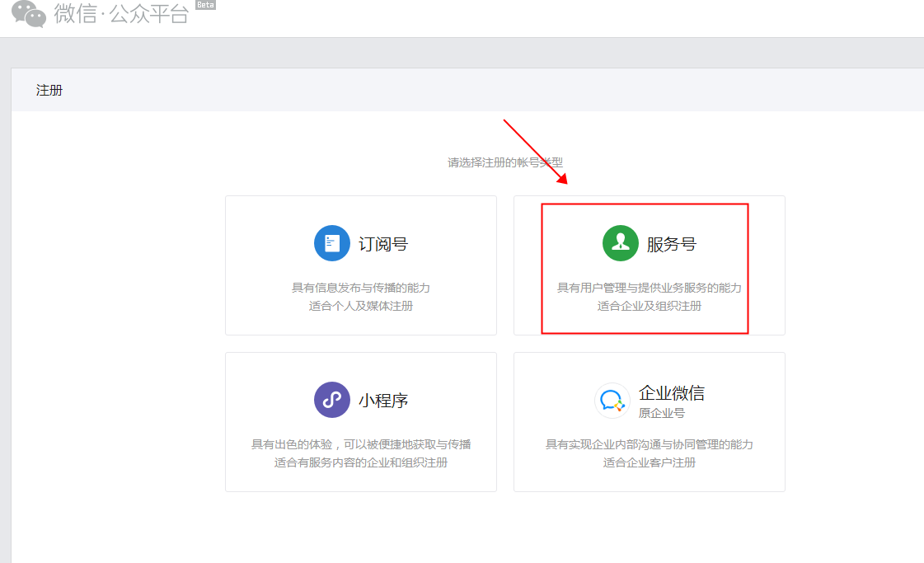
Task: Click the 适合个人及媒体注册 line
Action: point(361,306)
